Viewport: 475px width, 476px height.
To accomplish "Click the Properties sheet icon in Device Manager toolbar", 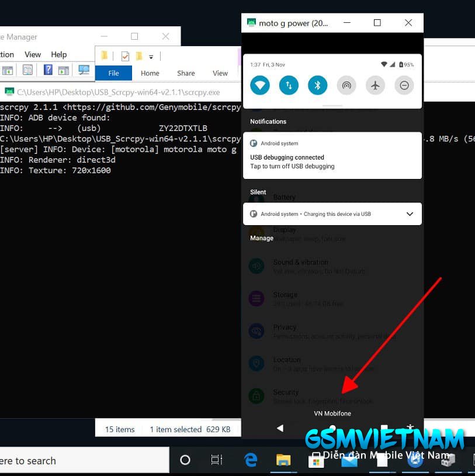I will coord(27,70).
